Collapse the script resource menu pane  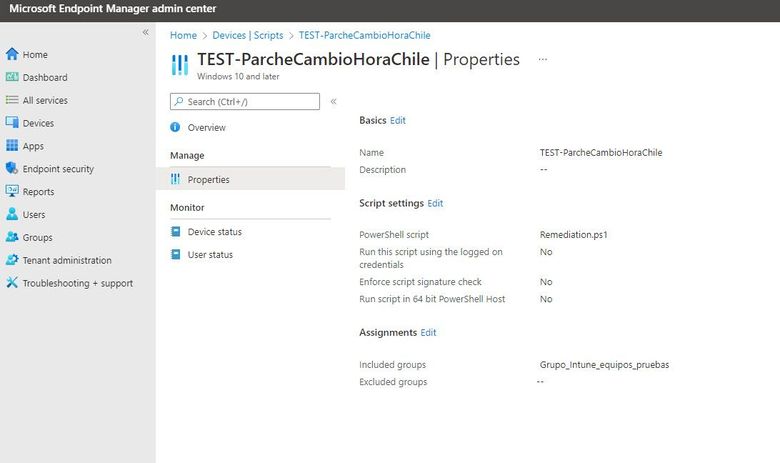tap(333, 101)
